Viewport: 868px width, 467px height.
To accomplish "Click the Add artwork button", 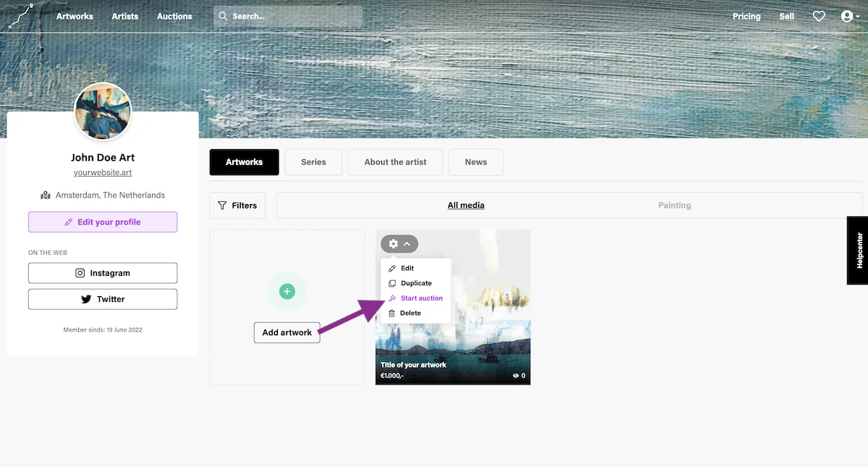I will click(286, 332).
